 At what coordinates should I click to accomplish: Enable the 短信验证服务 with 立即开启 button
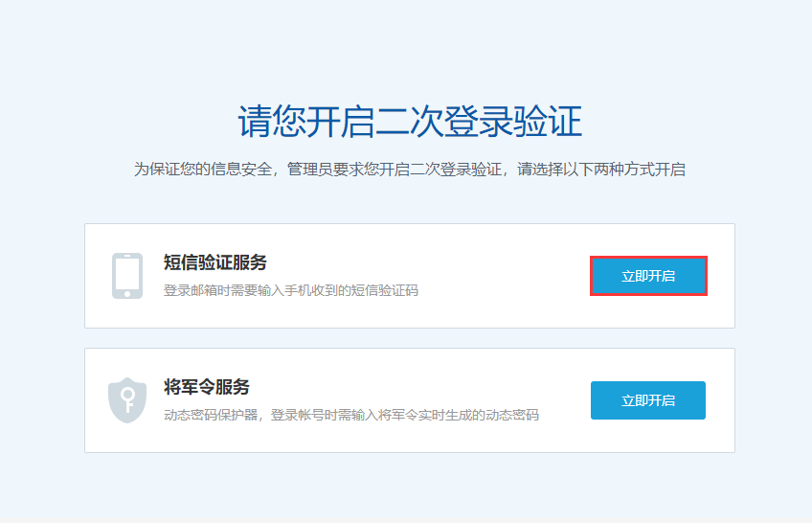[x=648, y=276]
